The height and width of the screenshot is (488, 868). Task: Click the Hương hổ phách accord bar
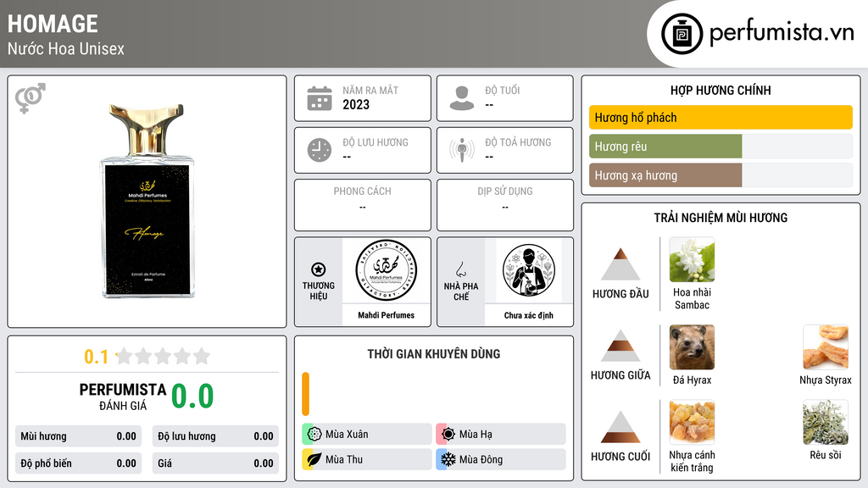[x=721, y=117]
